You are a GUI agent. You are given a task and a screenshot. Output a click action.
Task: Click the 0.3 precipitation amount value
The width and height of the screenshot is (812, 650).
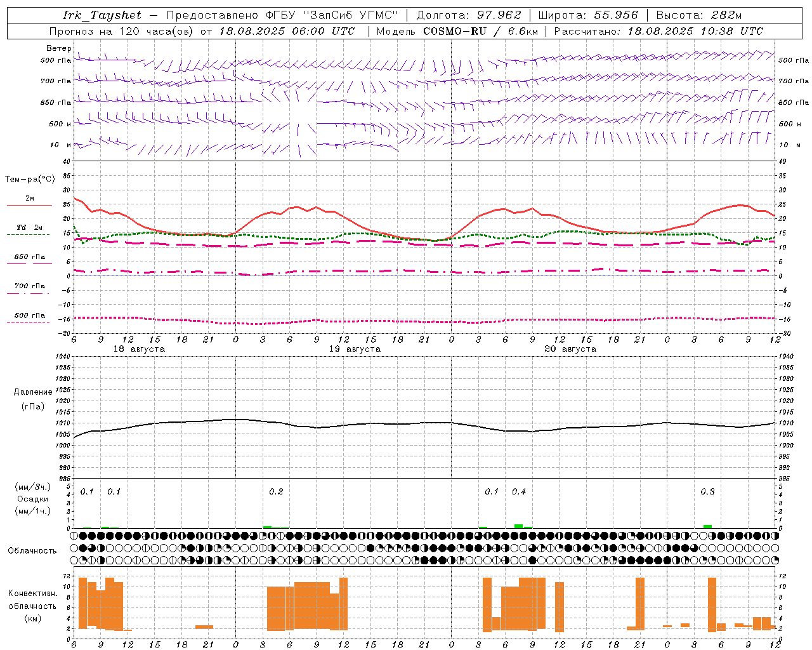click(x=707, y=492)
